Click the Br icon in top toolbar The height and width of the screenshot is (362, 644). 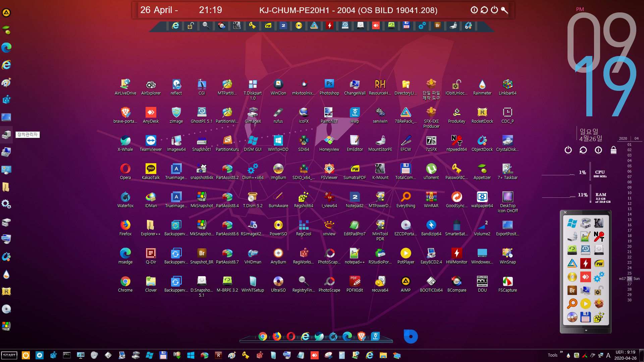point(437,25)
